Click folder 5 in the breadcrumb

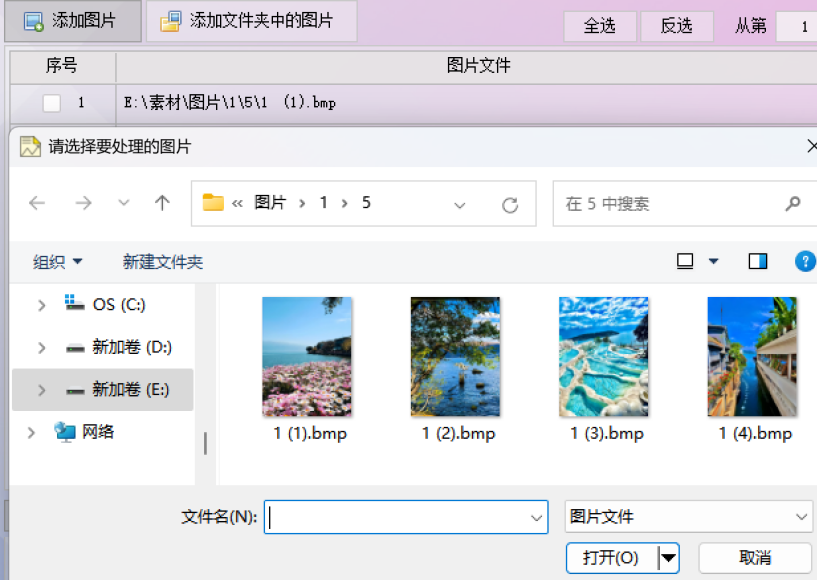click(366, 202)
